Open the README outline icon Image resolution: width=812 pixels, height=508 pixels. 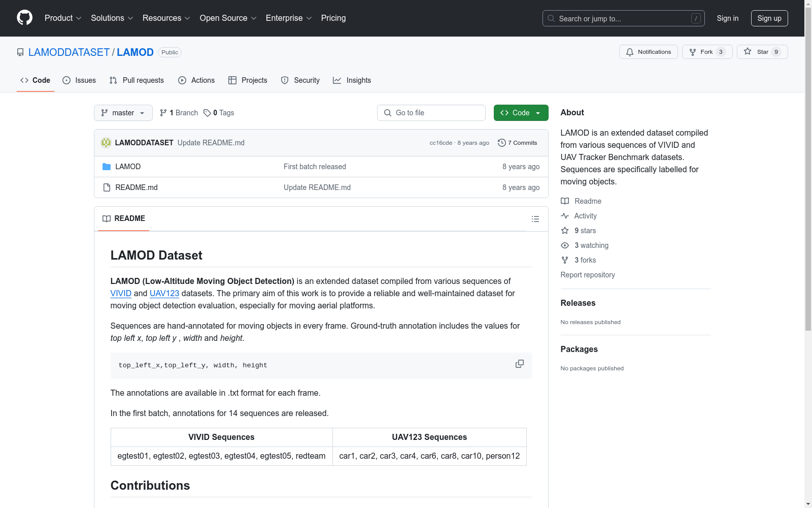[x=535, y=219]
